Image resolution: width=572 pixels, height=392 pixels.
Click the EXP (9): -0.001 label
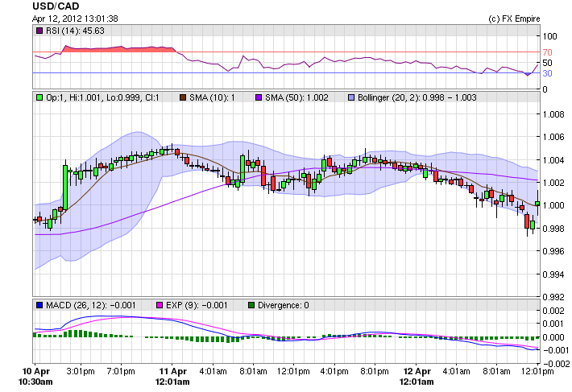pyautogui.click(x=197, y=305)
